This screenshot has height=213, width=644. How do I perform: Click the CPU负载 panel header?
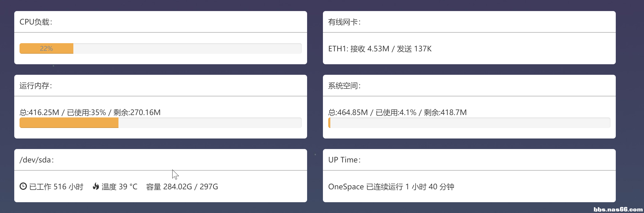(x=36, y=22)
